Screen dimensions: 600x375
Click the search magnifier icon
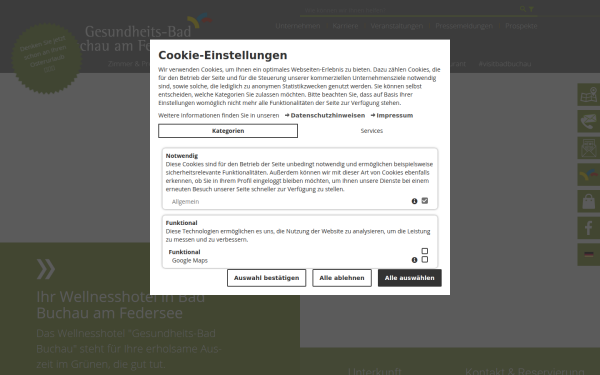tap(523, 9)
